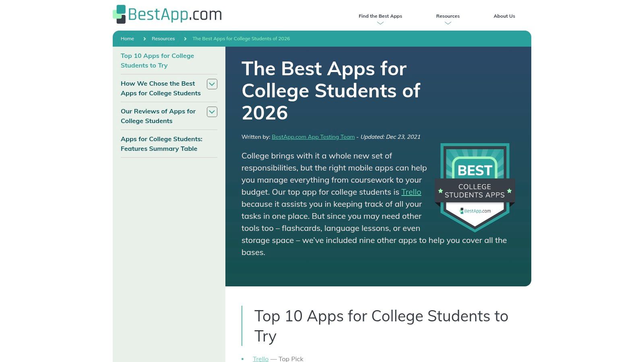Click the chevron below Resources nav item

(448, 23)
